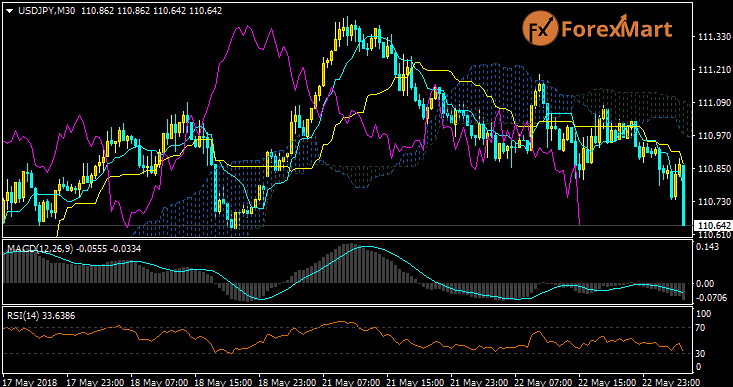The image size is (733, 387).
Task: Click the RSI 30 level label
Action: (x=701, y=353)
